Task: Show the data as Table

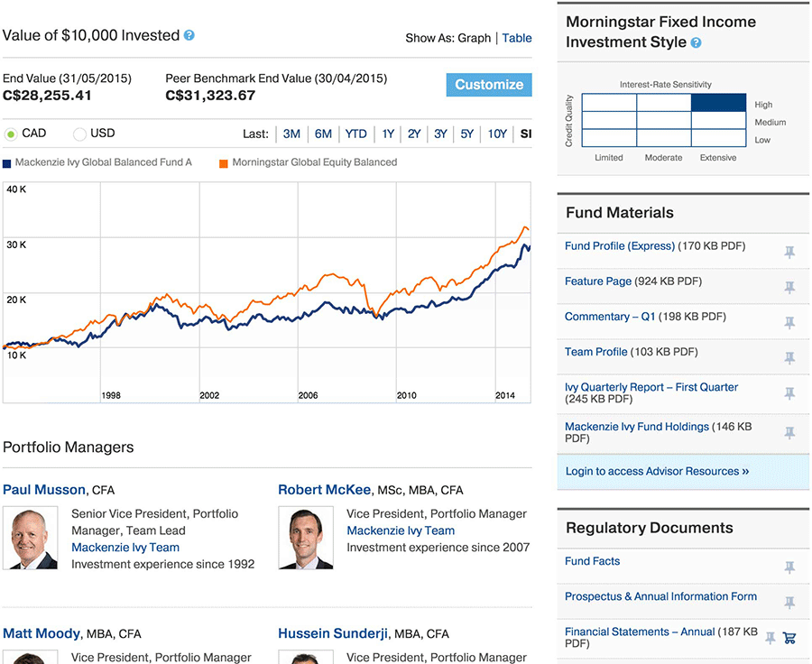Action: (x=517, y=38)
